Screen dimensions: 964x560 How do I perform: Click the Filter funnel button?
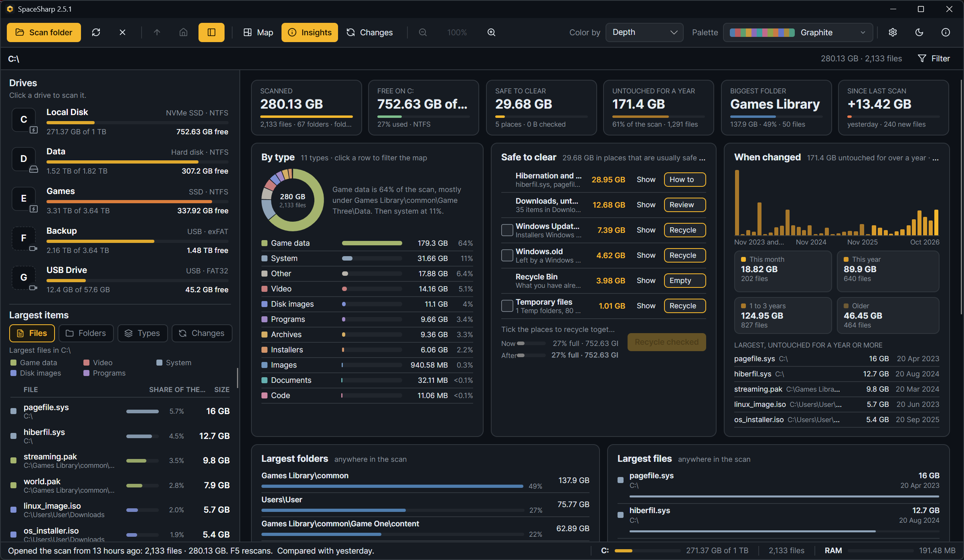pyautogui.click(x=934, y=59)
